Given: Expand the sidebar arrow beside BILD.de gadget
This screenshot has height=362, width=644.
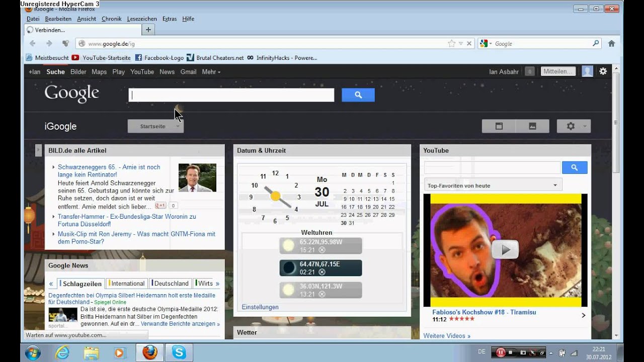Looking at the screenshot, I should [x=38, y=150].
